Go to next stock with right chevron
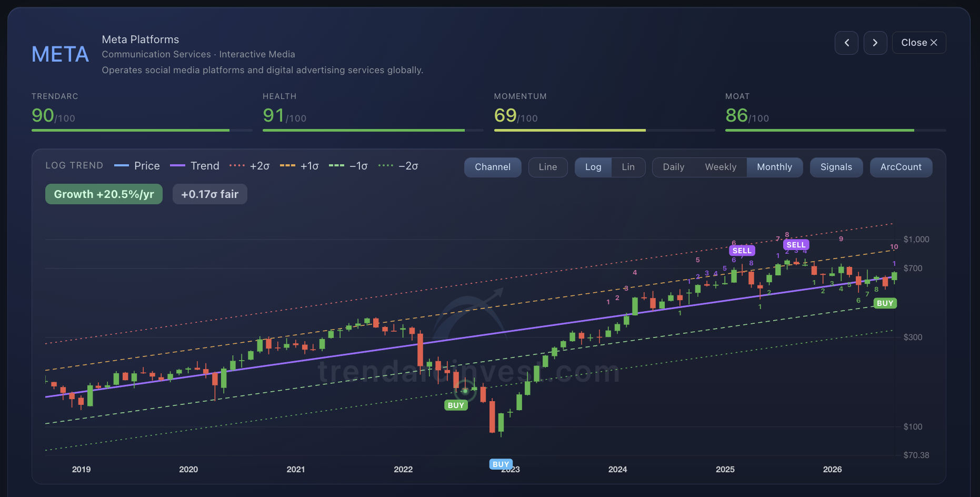 [875, 43]
